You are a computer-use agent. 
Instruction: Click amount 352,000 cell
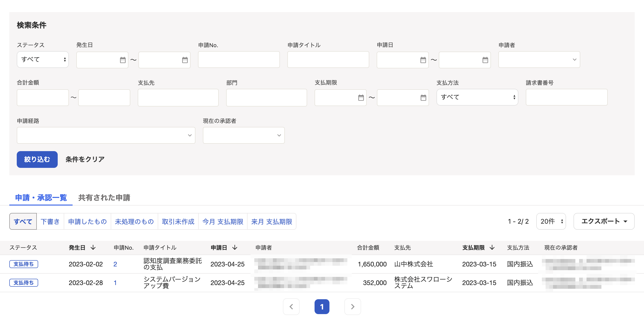pyautogui.click(x=375, y=283)
